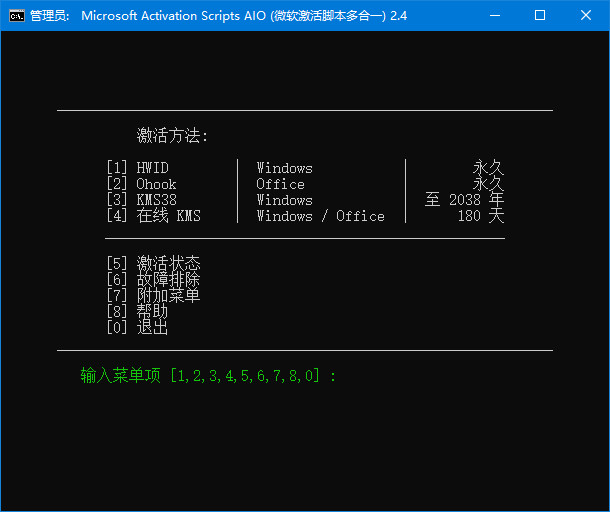Click 'Windows / Office' in the online KMS row
610x512 pixels.
tap(321, 216)
